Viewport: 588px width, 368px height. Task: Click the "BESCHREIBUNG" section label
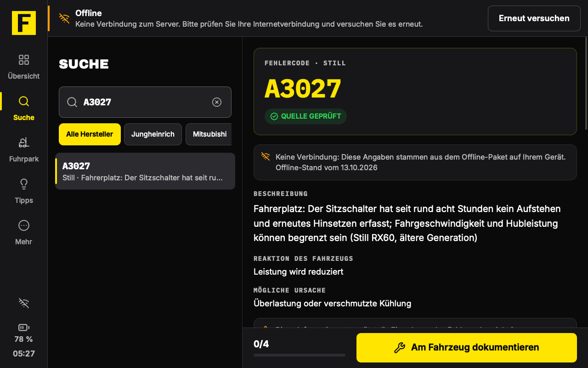pyautogui.click(x=281, y=194)
